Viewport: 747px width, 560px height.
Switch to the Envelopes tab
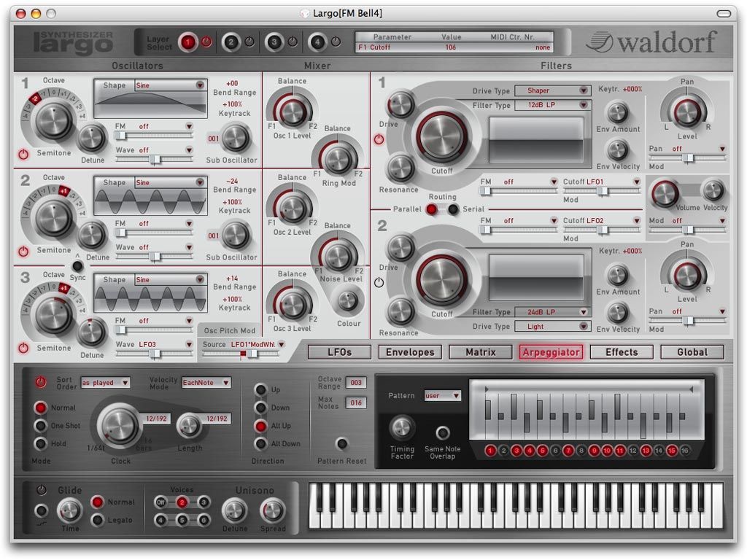(x=410, y=352)
